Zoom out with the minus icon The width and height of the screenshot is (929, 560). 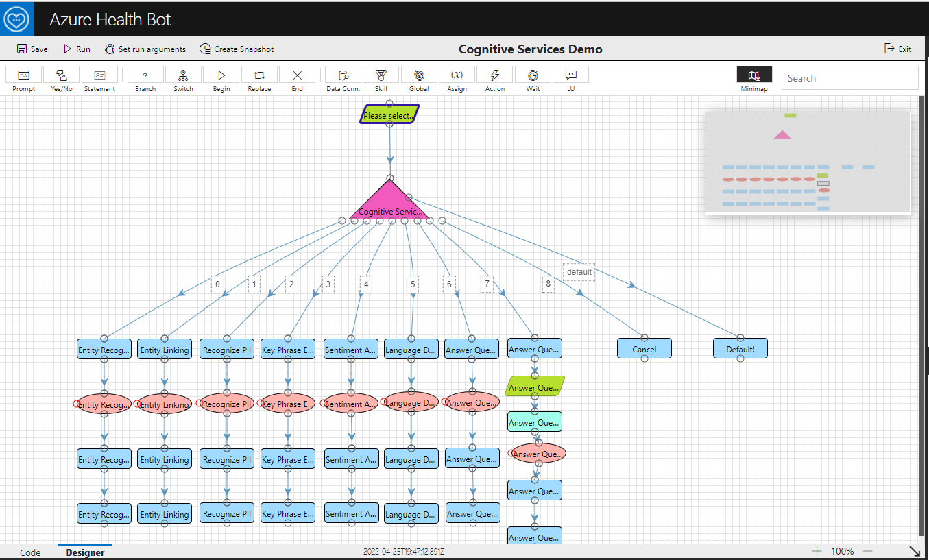pyautogui.click(x=867, y=551)
